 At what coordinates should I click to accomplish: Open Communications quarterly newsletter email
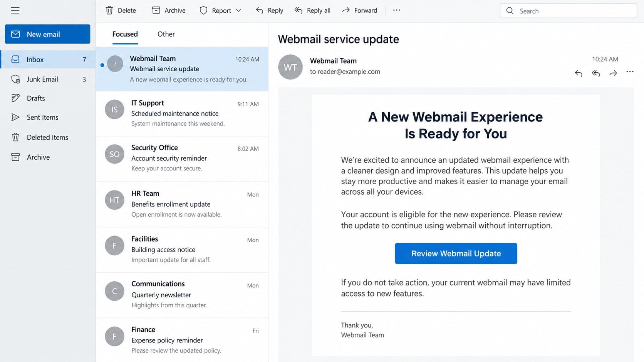[182, 295]
